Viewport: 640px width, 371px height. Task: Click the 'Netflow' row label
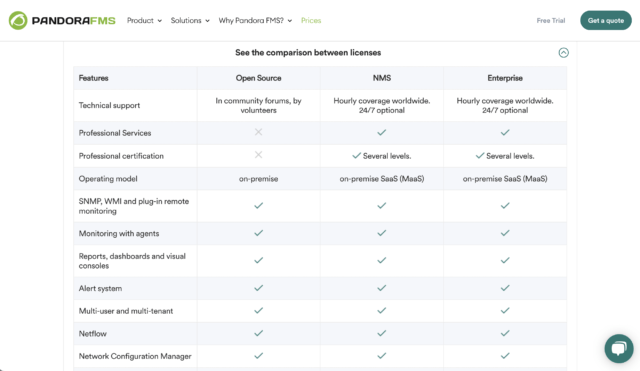(x=93, y=333)
